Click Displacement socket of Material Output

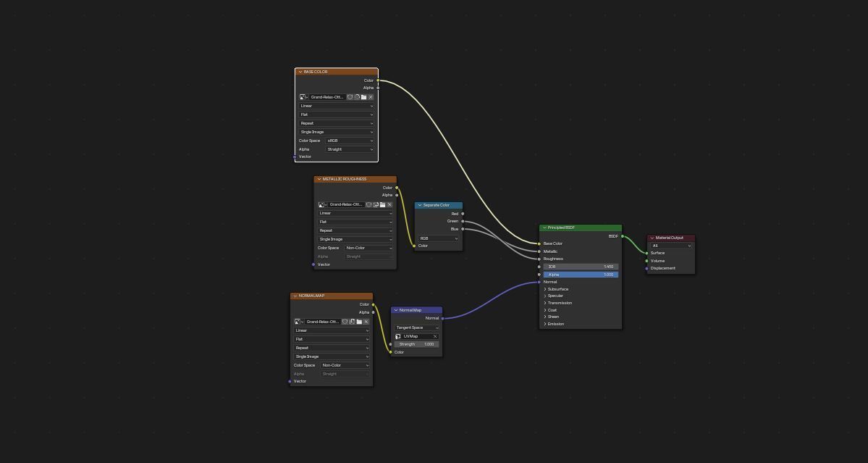(646, 269)
